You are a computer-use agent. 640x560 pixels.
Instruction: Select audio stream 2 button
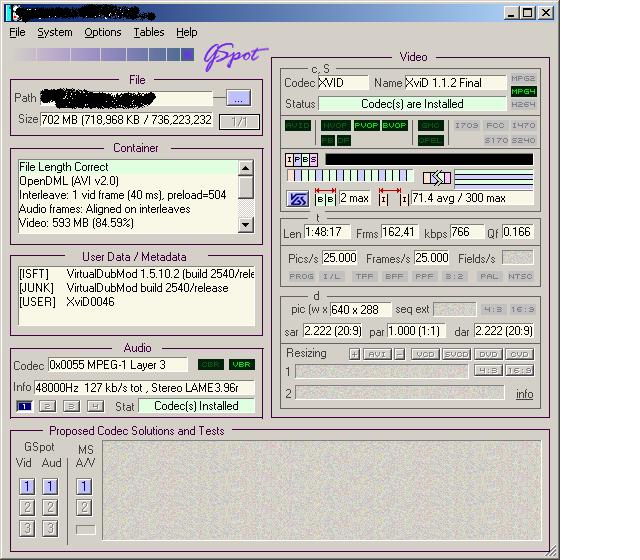(48, 406)
